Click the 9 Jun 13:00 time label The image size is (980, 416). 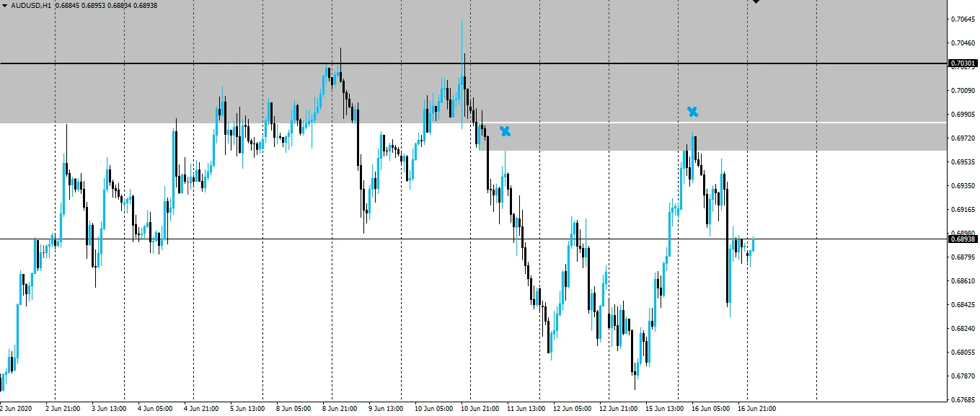coord(385,409)
